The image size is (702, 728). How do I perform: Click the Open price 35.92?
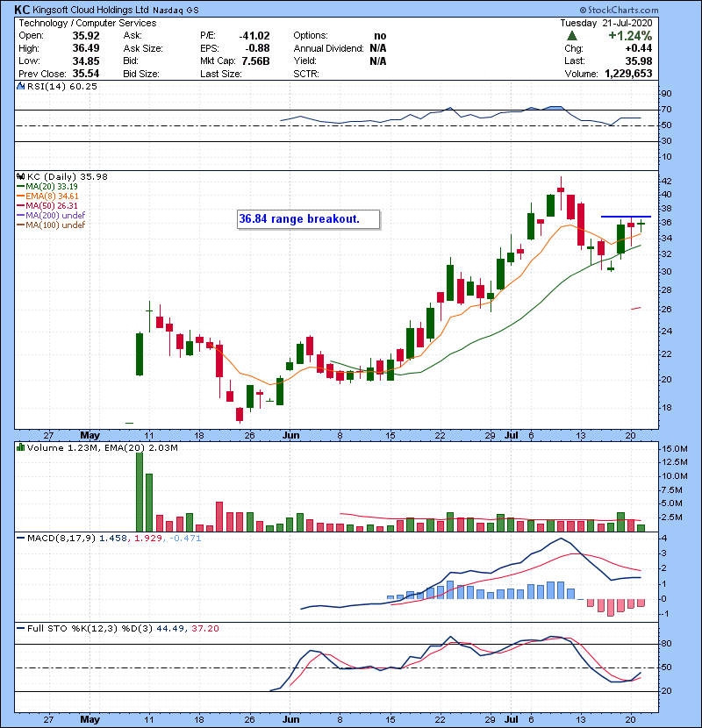86,36
